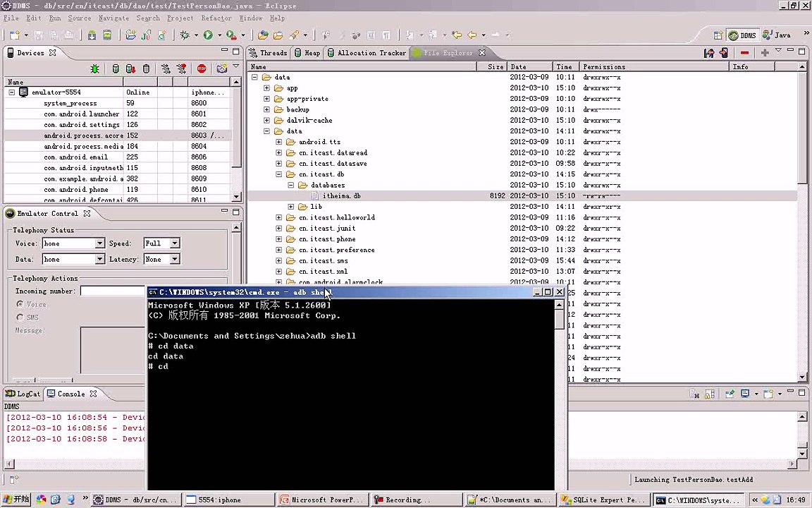Image resolution: width=812 pixels, height=508 pixels.
Task: Collapse the cn.itcast.db folder
Action: pos(279,174)
